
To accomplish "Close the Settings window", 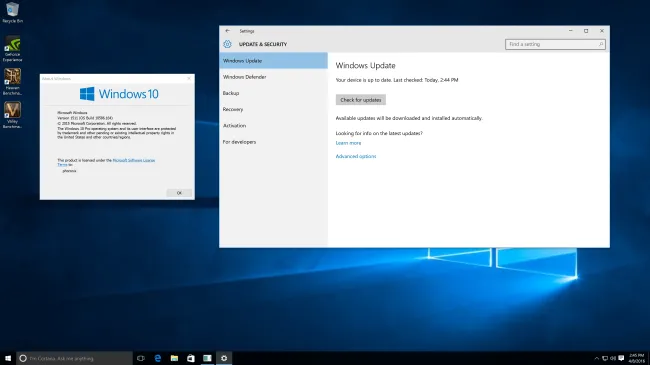I will point(602,31).
